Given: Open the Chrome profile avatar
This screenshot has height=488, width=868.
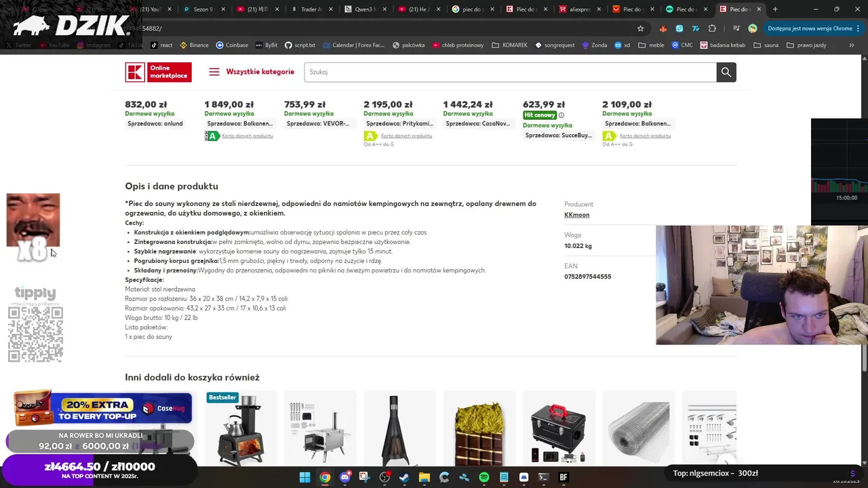Looking at the screenshot, I should (753, 28).
